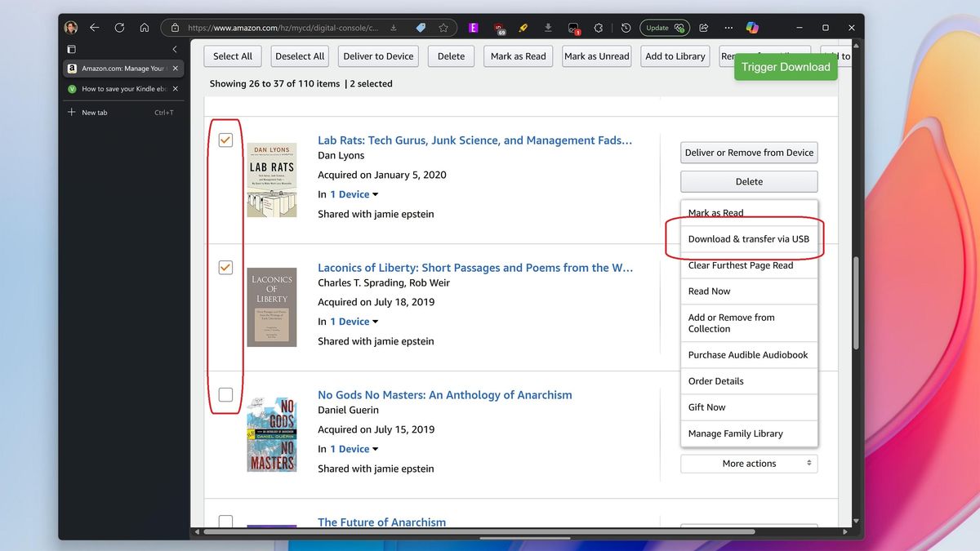Collapse the vertical tabs pane
This screenshot has height=551, width=980.
[174, 49]
